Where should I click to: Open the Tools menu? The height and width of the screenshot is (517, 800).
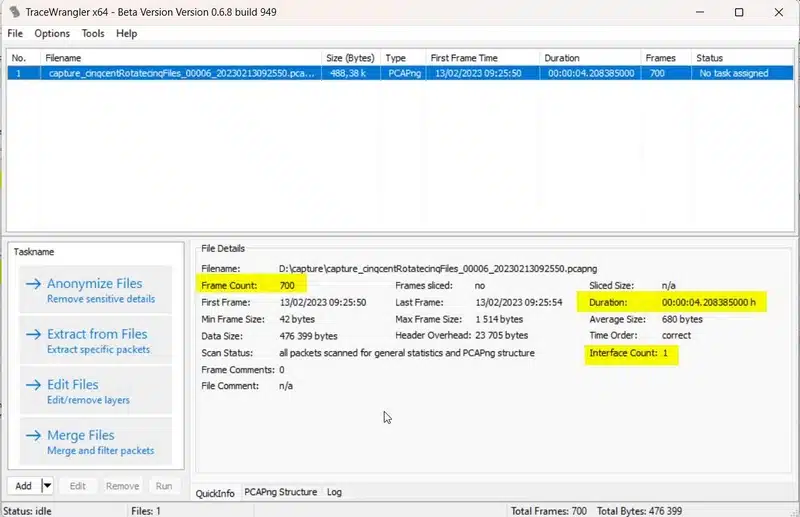(x=93, y=33)
